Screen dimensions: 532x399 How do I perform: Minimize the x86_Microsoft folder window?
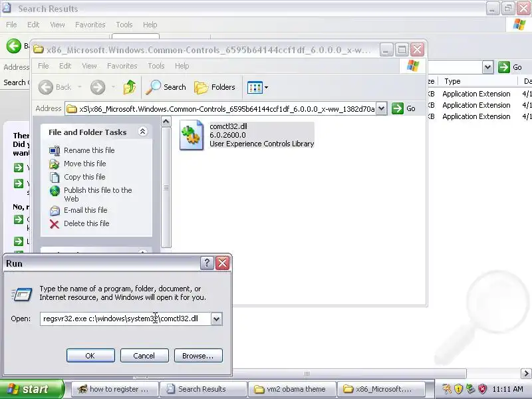(386, 51)
